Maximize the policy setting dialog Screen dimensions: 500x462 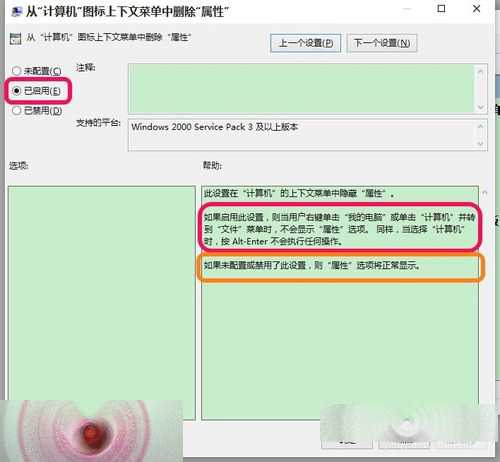click(441, 9)
